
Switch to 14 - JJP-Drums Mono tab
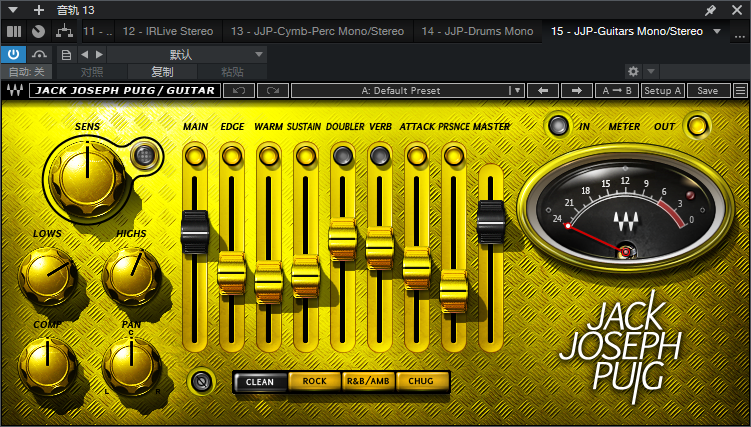477,32
